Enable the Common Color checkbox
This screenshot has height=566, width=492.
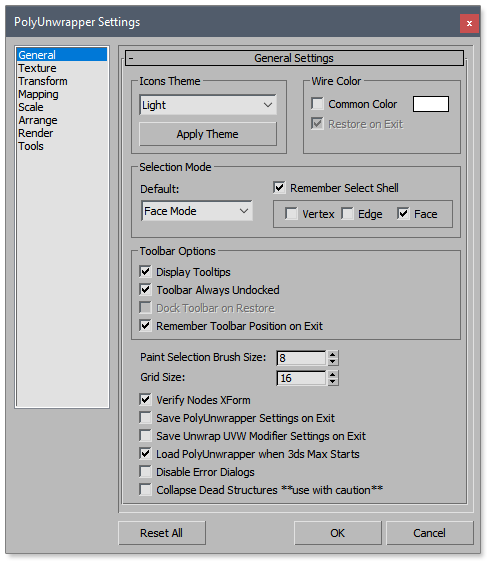pyautogui.click(x=317, y=104)
